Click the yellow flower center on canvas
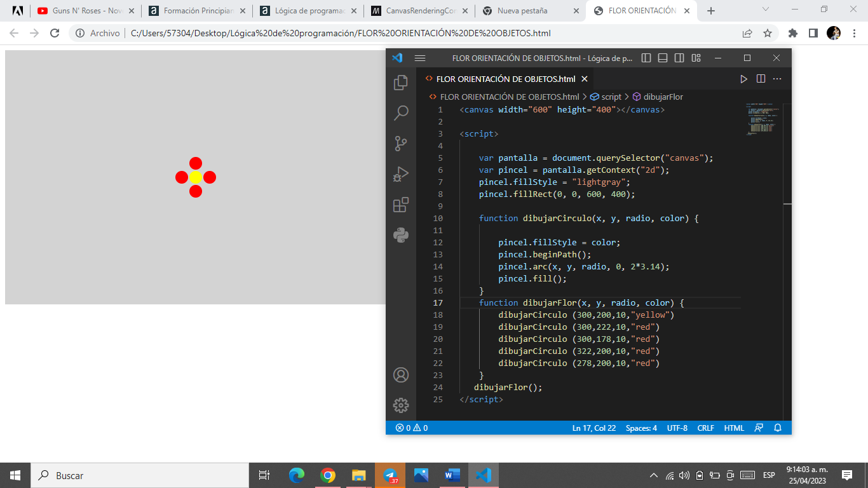Image resolution: width=868 pixels, height=488 pixels. [x=196, y=177]
